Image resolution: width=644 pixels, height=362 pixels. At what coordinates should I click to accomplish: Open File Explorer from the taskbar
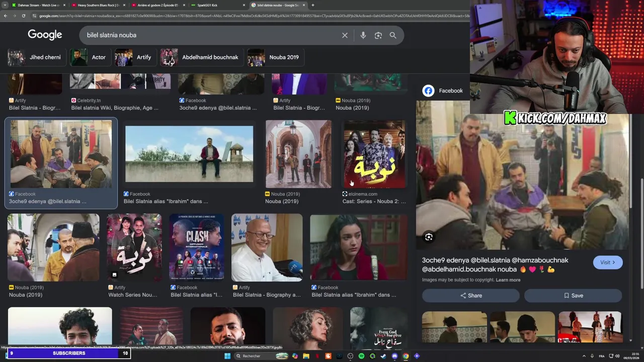click(306, 356)
